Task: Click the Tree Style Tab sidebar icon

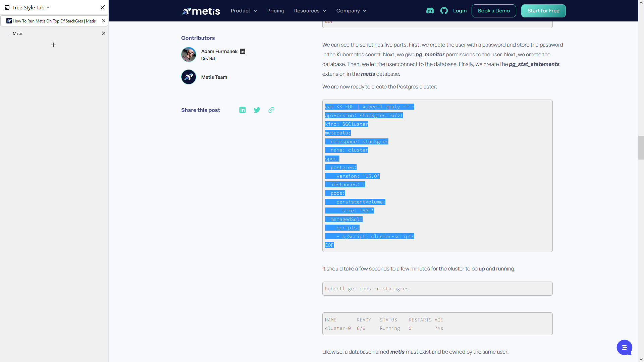Action: (7, 7)
